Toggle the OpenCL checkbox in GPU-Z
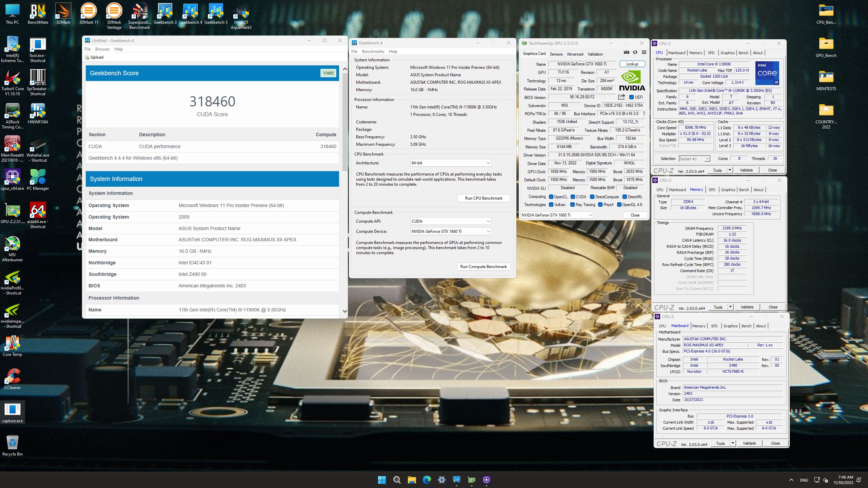Screen dimensions: 868x488 click(551, 197)
